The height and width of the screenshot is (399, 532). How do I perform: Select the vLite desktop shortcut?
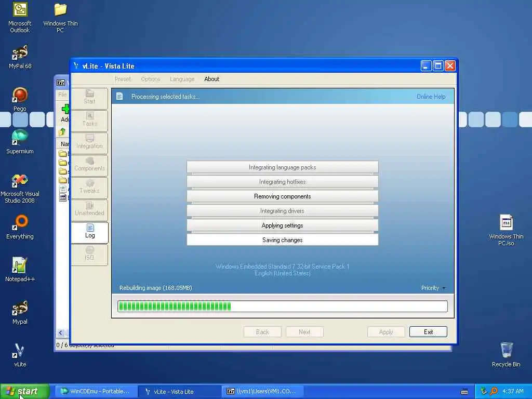pos(20,355)
